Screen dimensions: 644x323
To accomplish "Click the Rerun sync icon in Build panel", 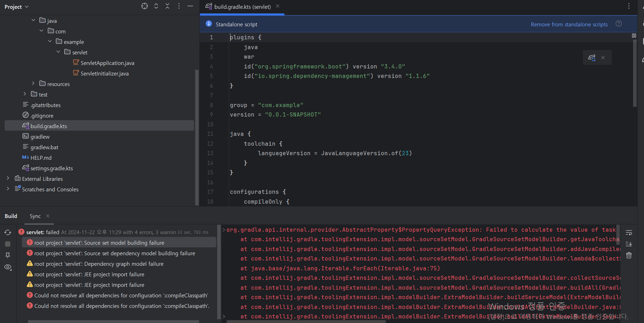I will [8, 232].
